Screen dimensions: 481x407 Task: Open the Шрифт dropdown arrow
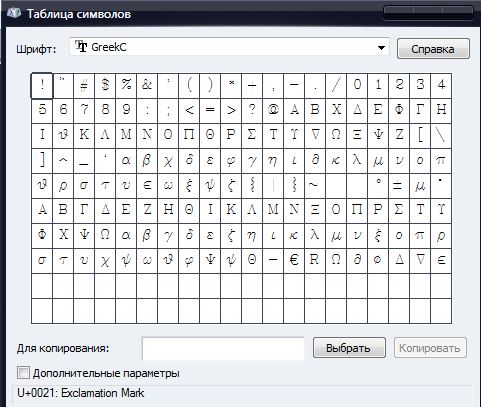click(382, 48)
